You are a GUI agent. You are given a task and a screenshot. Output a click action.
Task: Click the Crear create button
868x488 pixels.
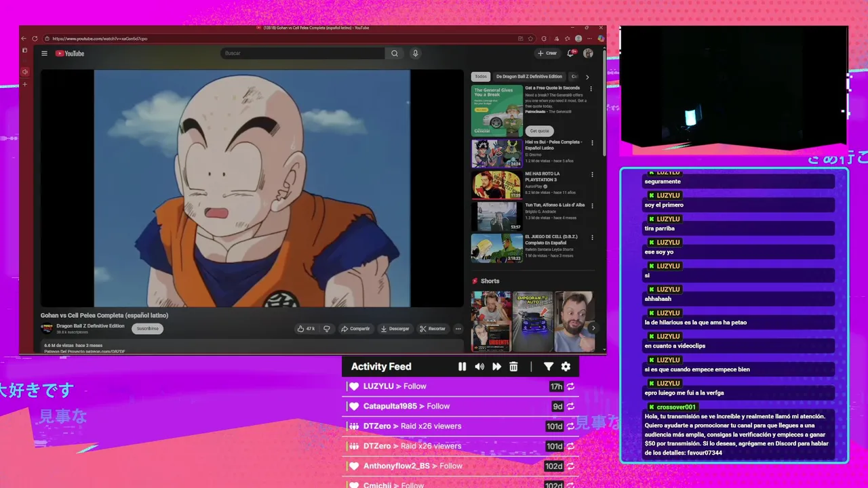(x=547, y=53)
